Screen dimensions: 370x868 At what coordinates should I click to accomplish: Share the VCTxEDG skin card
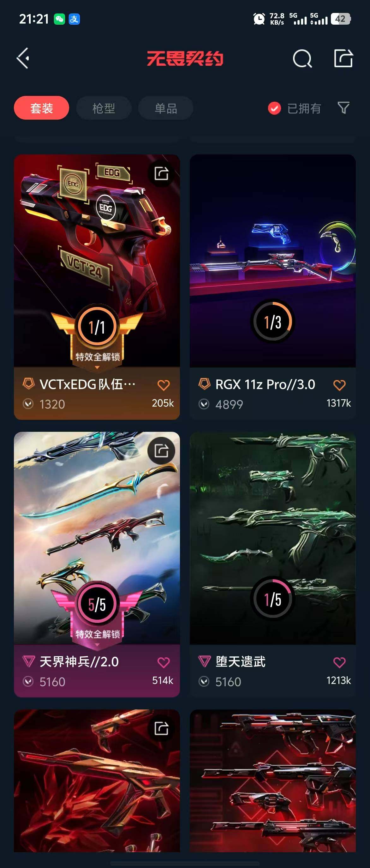(x=161, y=173)
